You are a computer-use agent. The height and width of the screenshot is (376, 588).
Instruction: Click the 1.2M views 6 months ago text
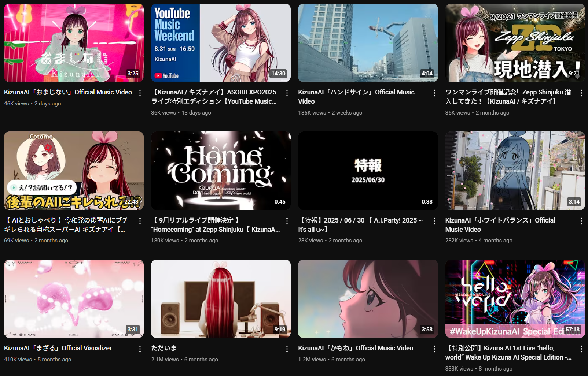coord(332,360)
